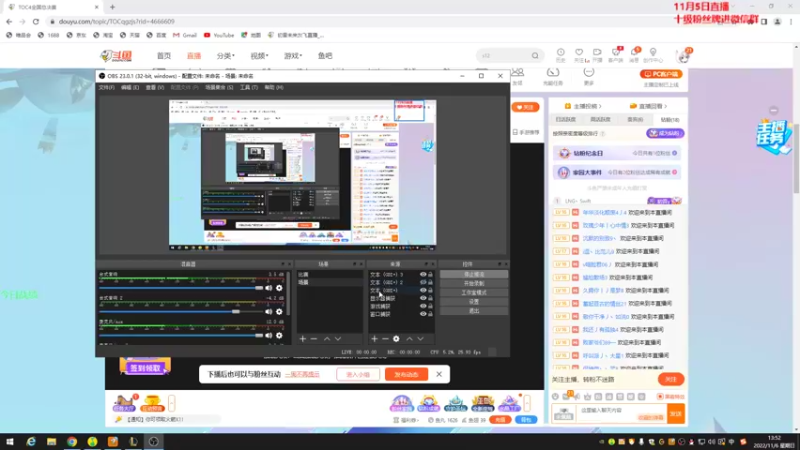This screenshot has height=450, width=800.
Task: Open settings gear for third mixer channel
Action: tap(279, 336)
